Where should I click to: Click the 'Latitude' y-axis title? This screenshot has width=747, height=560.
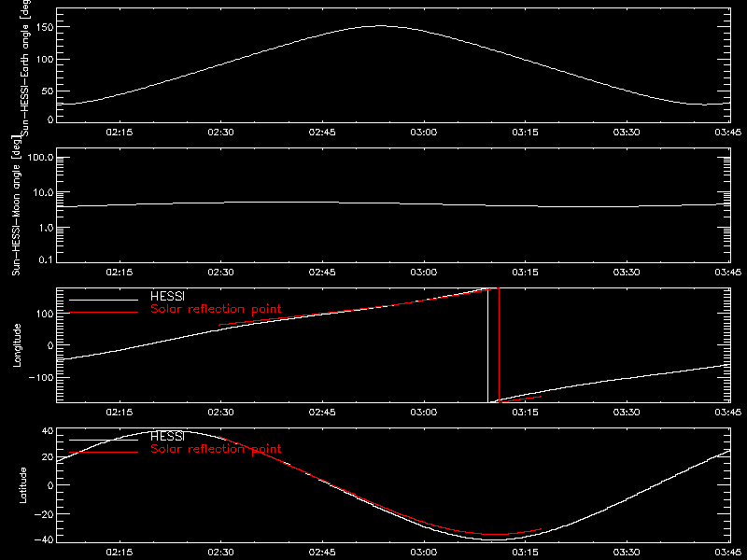(22, 485)
